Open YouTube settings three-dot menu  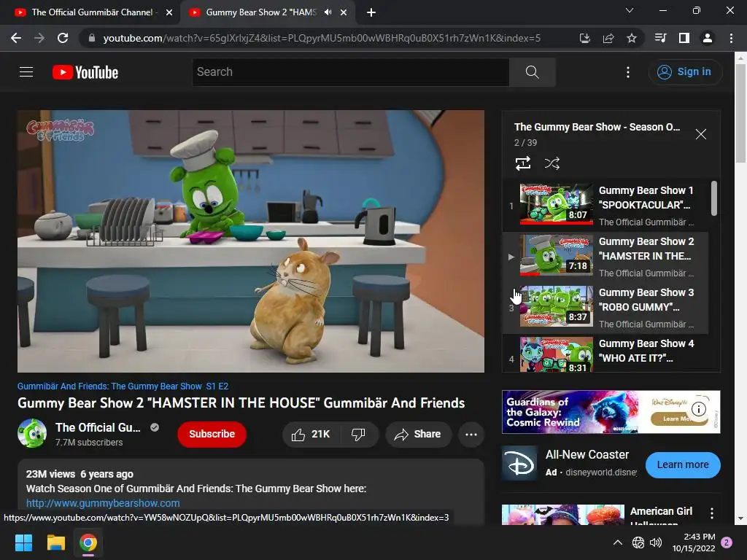[628, 72]
